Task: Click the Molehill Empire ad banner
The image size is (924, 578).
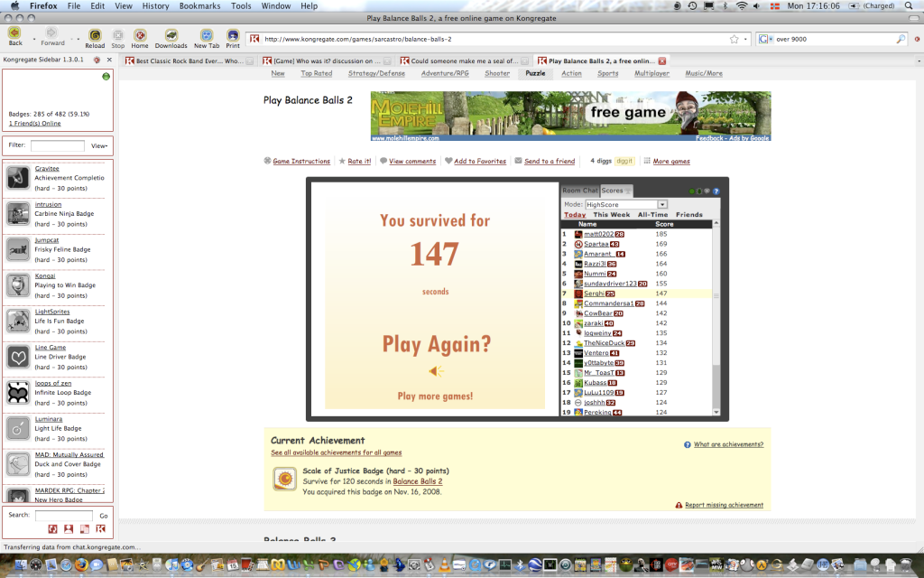Action: [570, 117]
